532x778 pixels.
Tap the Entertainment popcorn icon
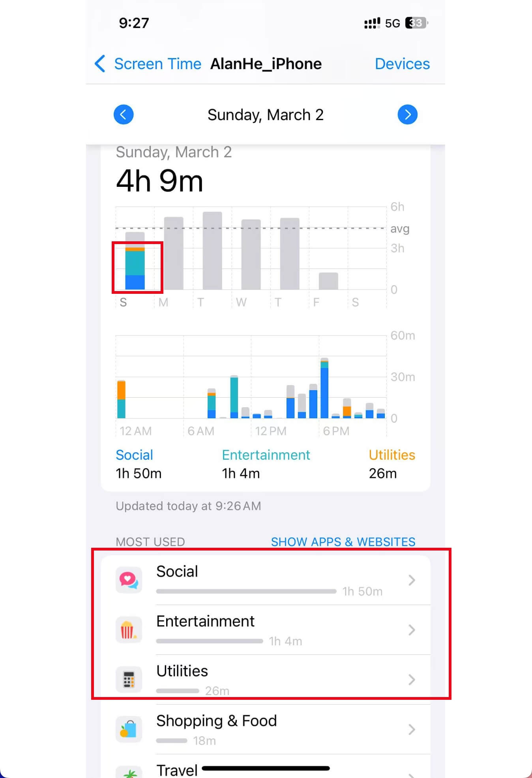tap(129, 630)
